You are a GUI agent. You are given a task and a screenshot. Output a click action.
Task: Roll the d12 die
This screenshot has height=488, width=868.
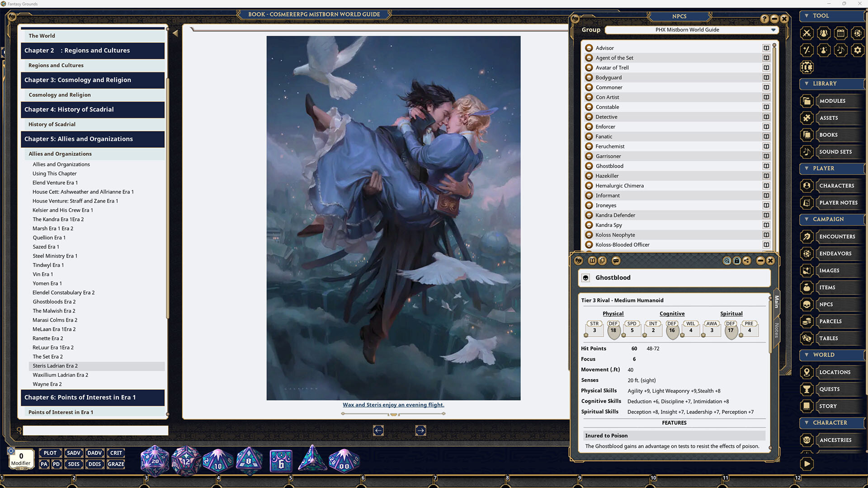[x=186, y=461]
